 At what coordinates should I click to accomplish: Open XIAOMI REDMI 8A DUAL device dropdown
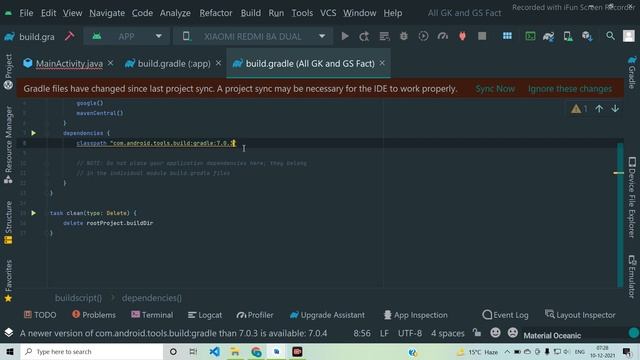[253, 36]
